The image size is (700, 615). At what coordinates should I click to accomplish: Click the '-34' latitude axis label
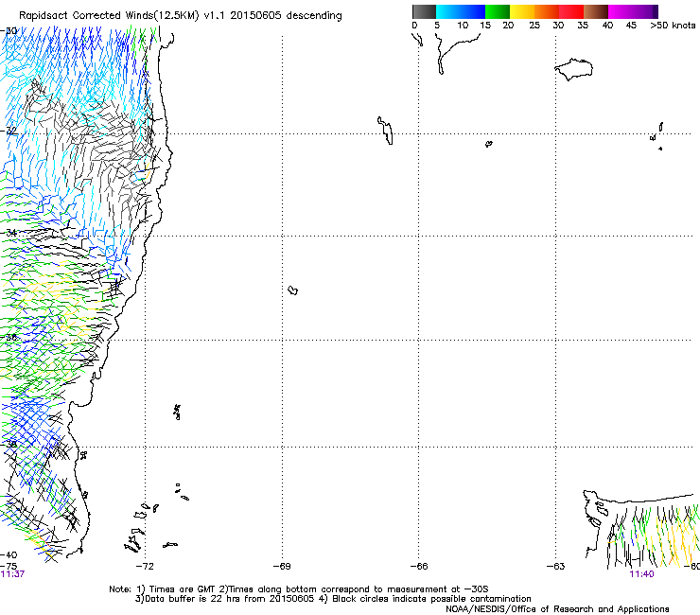coord(9,233)
